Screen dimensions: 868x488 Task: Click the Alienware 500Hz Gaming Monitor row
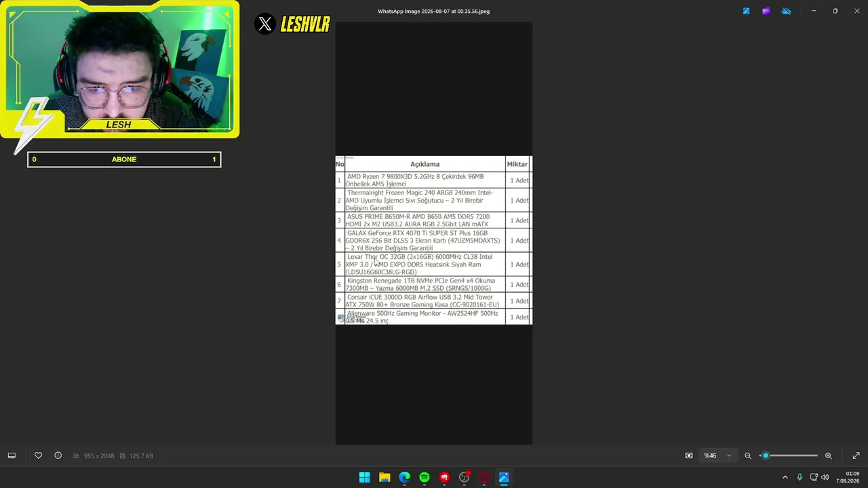pyautogui.click(x=433, y=317)
